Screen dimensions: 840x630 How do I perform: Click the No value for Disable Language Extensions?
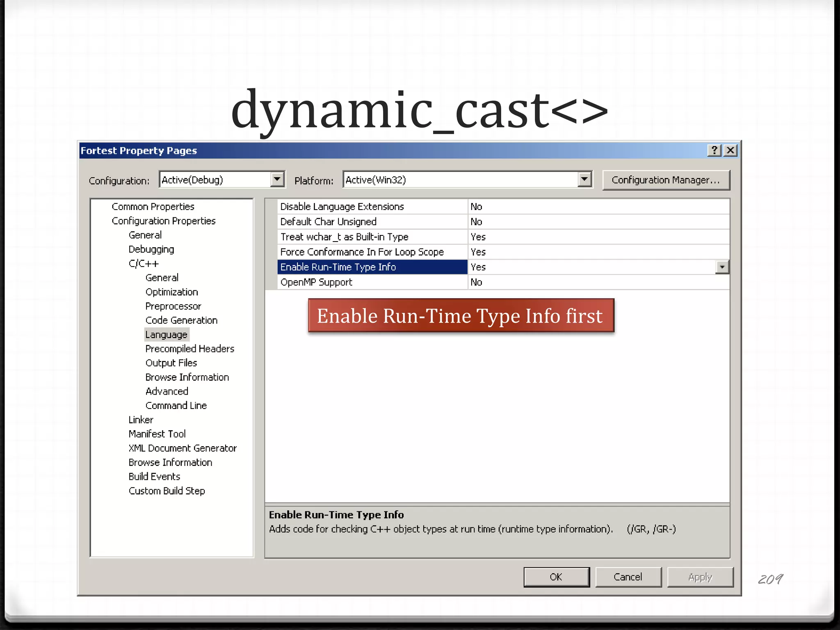click(x=599, y=207)
